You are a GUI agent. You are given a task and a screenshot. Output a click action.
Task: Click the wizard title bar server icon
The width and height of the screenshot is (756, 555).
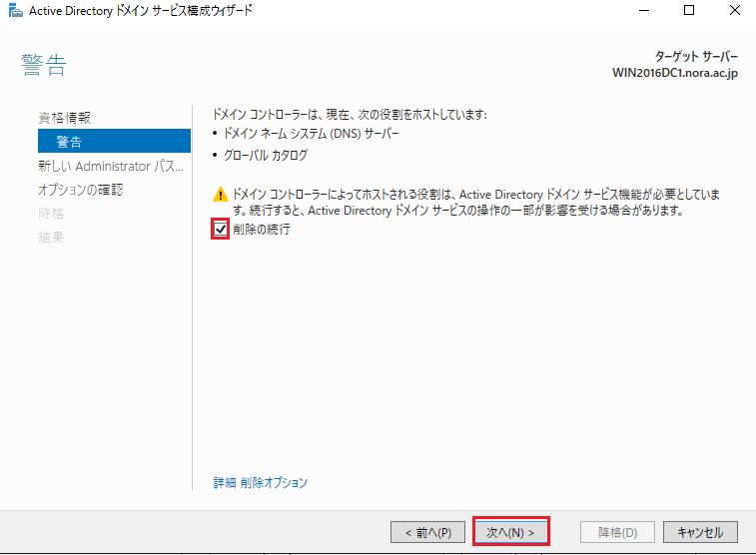[x=15, y=10]
